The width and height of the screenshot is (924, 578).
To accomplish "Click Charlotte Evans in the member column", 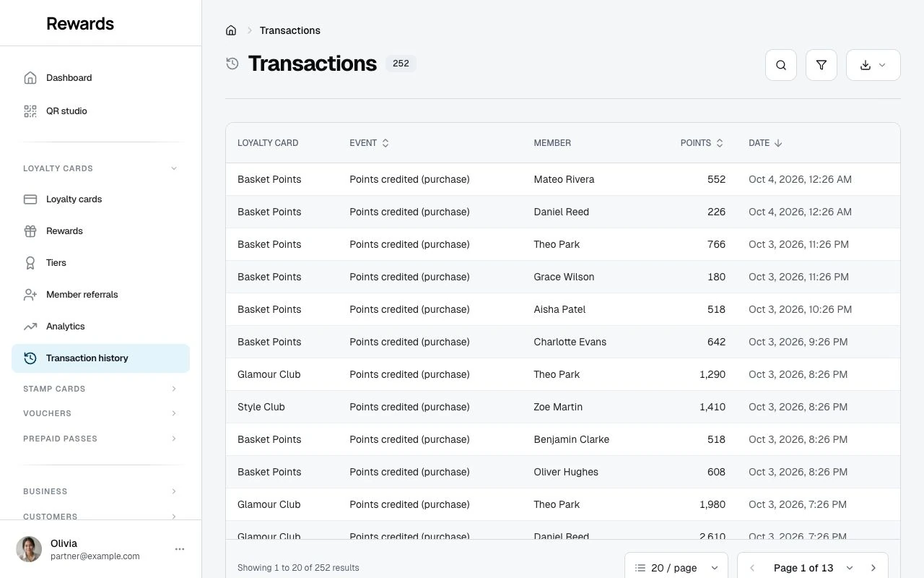I will 570,342.
